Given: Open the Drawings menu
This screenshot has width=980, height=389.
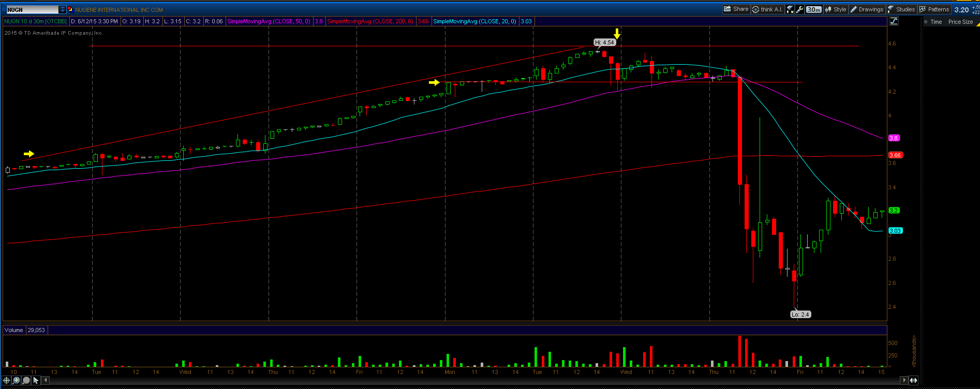Looking at the screenshot, I should click(x=867, y=9).
